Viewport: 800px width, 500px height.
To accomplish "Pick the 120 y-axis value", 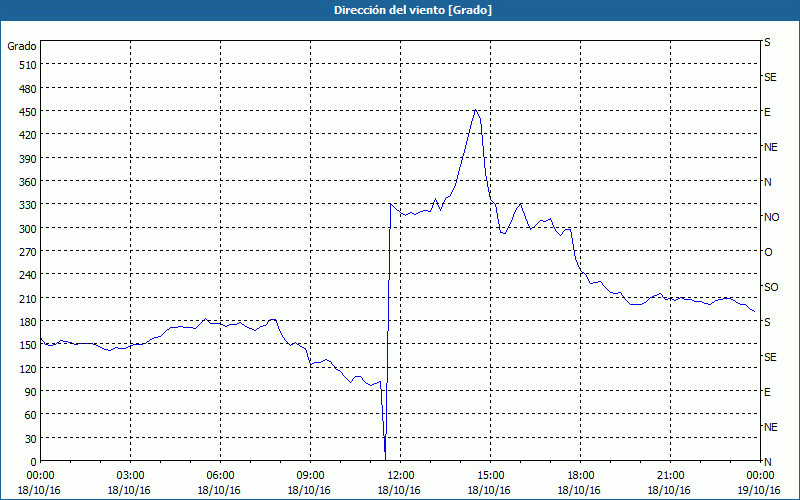I will (x=28, y=368).
